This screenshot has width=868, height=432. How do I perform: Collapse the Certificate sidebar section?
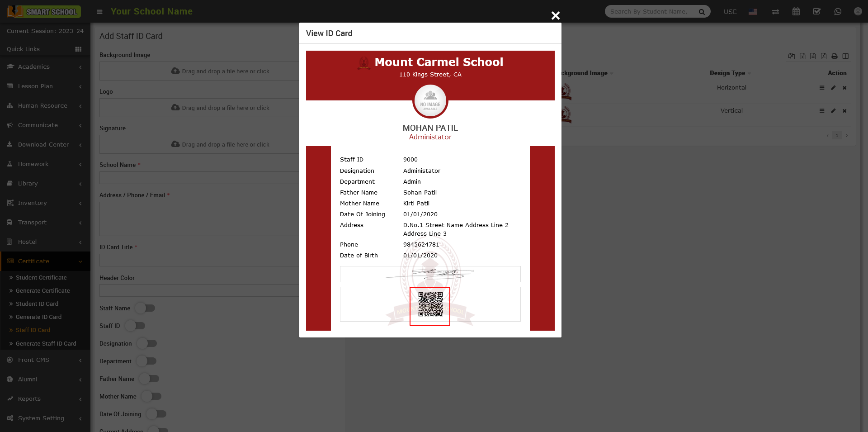(x=45, y=261)
